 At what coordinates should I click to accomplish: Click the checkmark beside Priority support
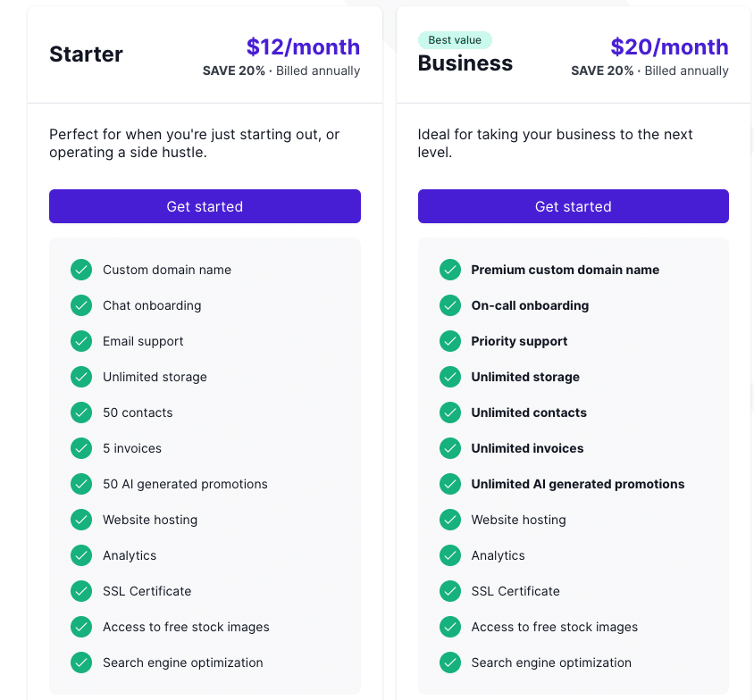(x=450, y=341)
